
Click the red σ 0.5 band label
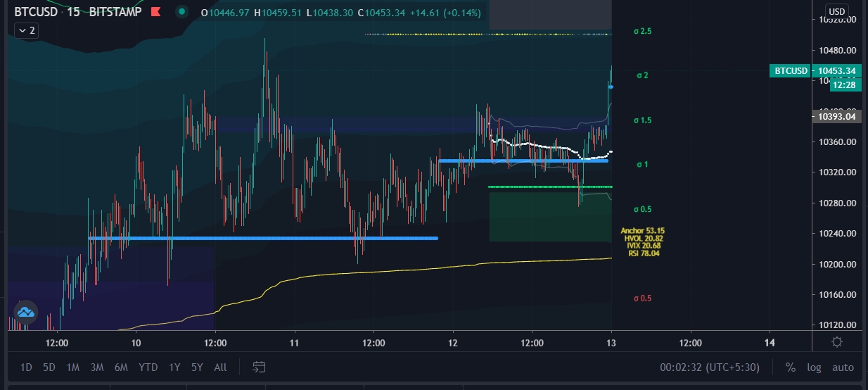click(644, 298)
